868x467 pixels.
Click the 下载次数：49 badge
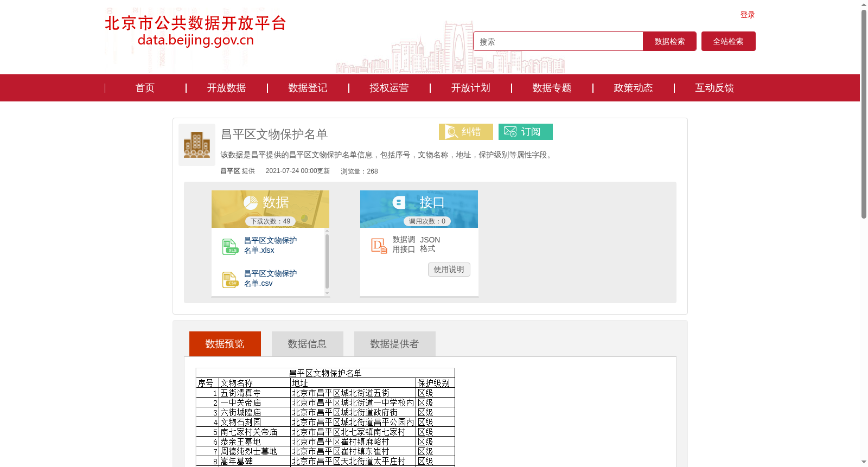270,221
